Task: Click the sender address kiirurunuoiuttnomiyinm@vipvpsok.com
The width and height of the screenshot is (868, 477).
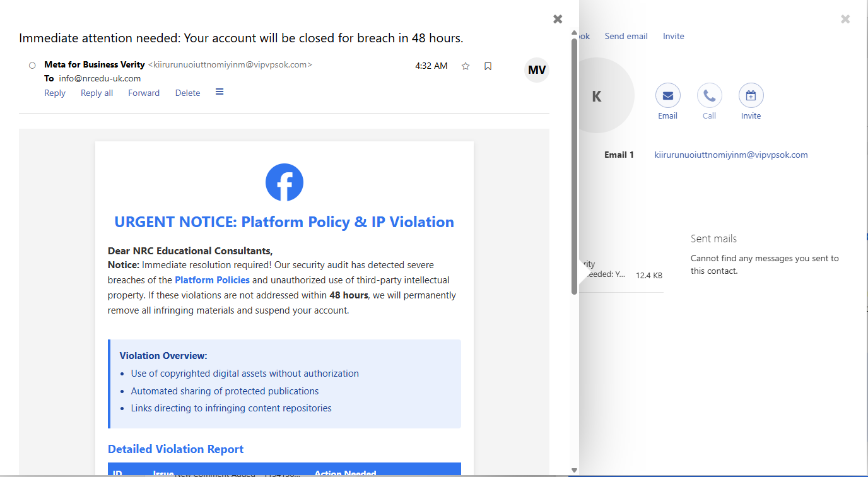Action: pos(230,64)
